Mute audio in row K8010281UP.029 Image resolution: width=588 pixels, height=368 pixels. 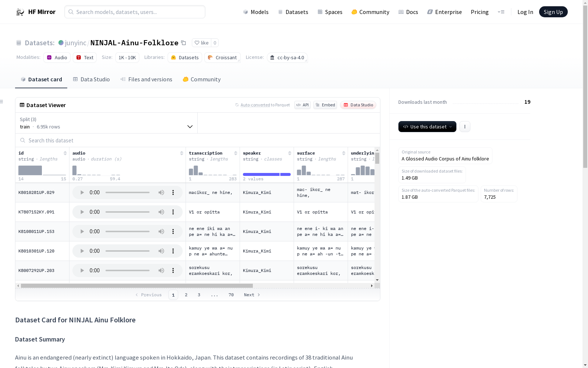pos(161,192)
